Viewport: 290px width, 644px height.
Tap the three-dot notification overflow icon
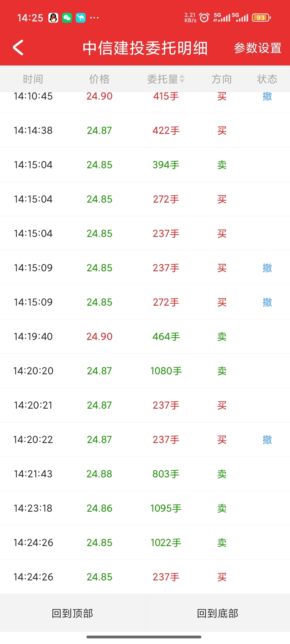94,18
